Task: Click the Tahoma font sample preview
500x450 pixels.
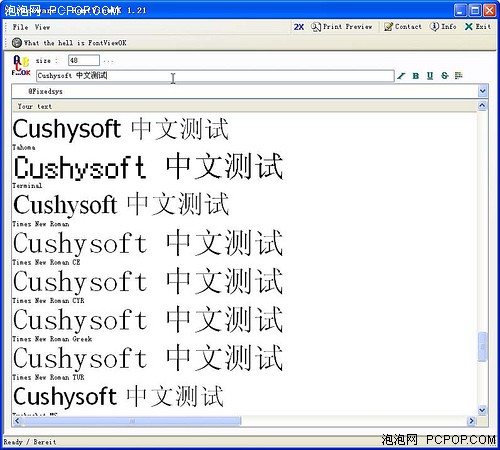Action: (x=121, y=129)
